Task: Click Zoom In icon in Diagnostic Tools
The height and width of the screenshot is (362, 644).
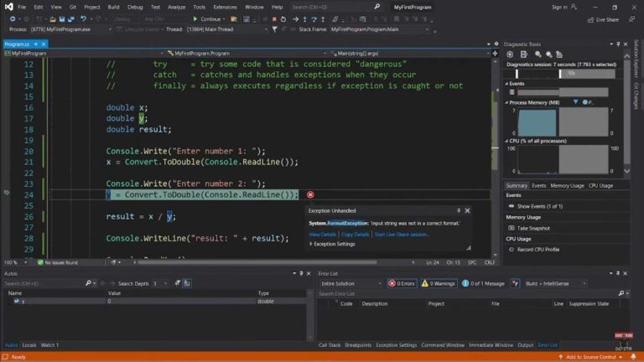Action: click(x=538, y=54)
